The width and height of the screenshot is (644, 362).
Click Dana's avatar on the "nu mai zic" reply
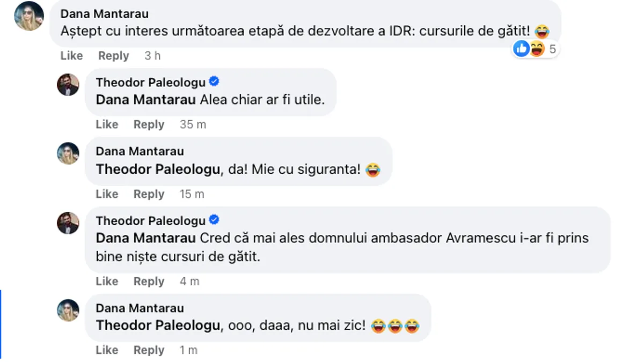pyautogui.click(x=68, y=311)
